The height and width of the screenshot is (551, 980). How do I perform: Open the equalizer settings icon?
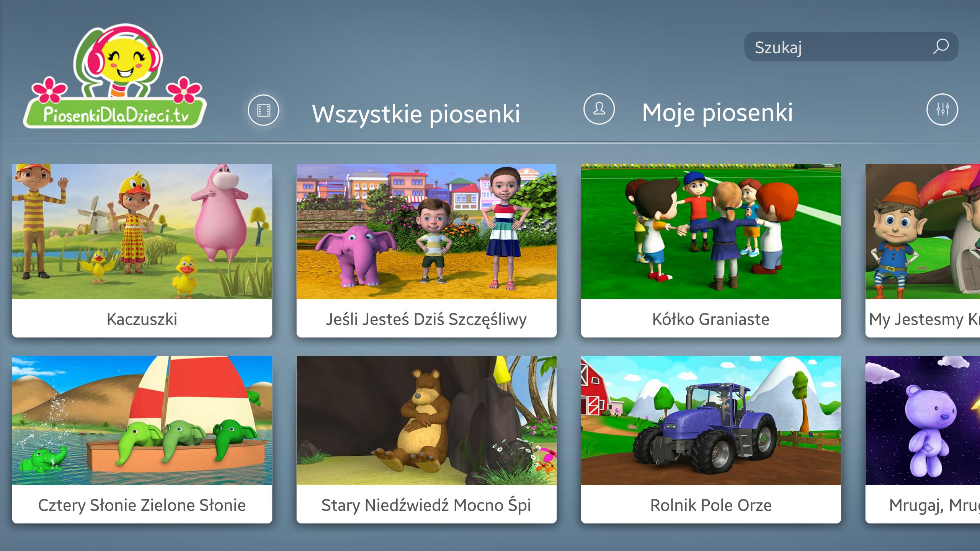pos(942,109)
